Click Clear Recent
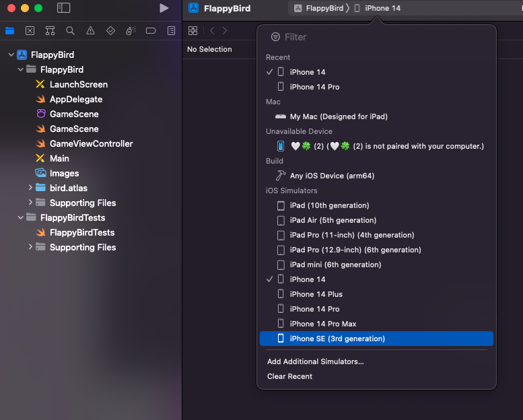Viewport: 523px width, 420px height. [x=289, y=376]
